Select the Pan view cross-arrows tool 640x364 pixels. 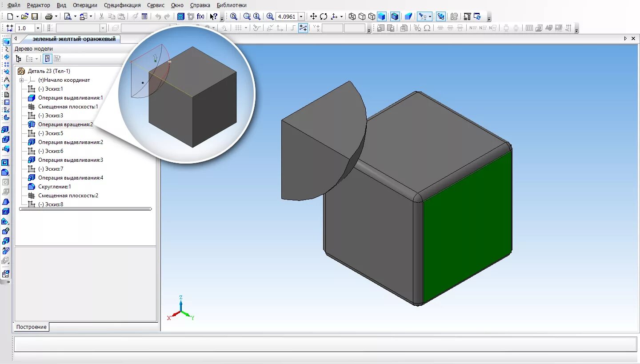pyautogui.click(x=313, y=16)
